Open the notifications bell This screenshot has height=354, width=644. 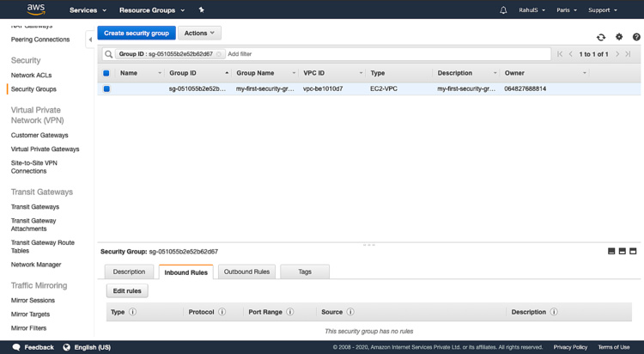point(503,10)
